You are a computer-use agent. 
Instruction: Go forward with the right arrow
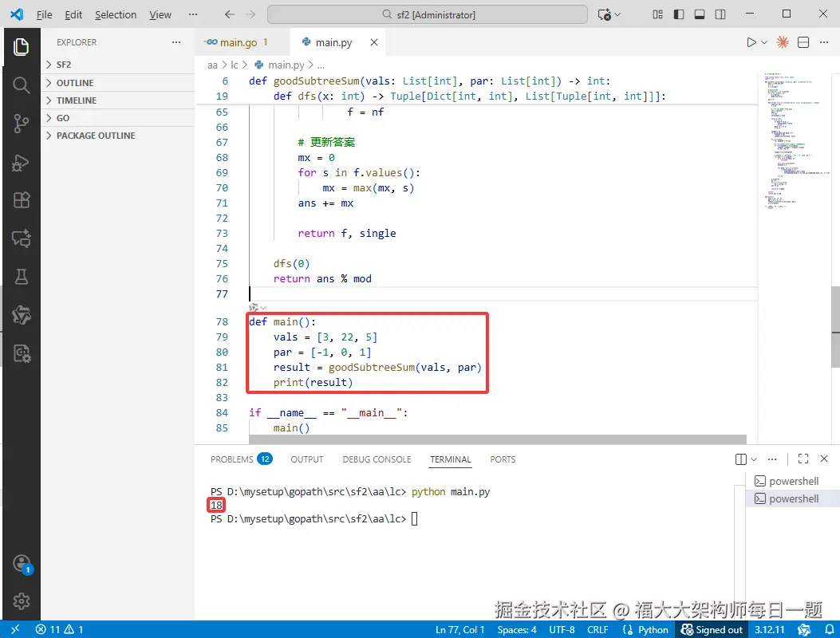click(x=250, y=14)
